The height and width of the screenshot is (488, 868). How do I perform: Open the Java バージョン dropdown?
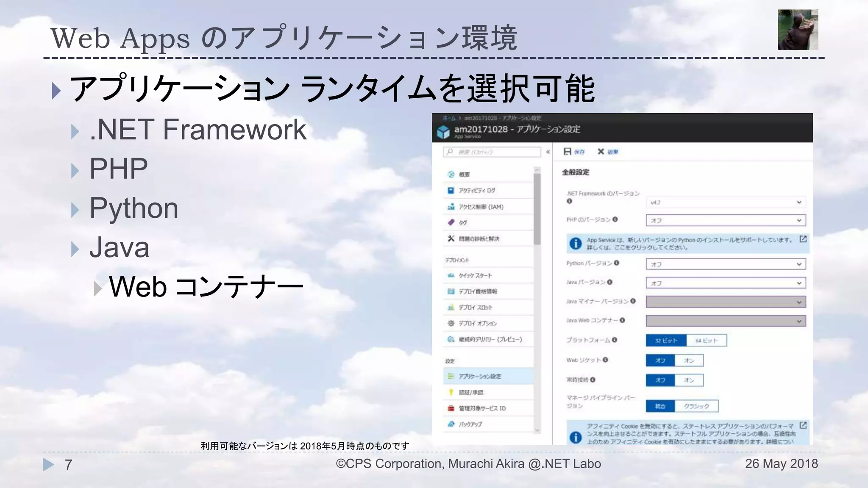726,283
